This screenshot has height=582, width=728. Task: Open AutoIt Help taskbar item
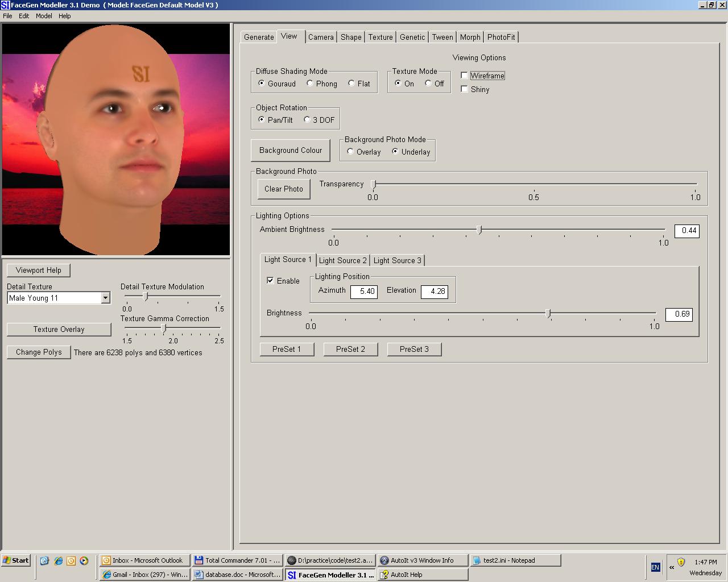(x=423, y=575)
